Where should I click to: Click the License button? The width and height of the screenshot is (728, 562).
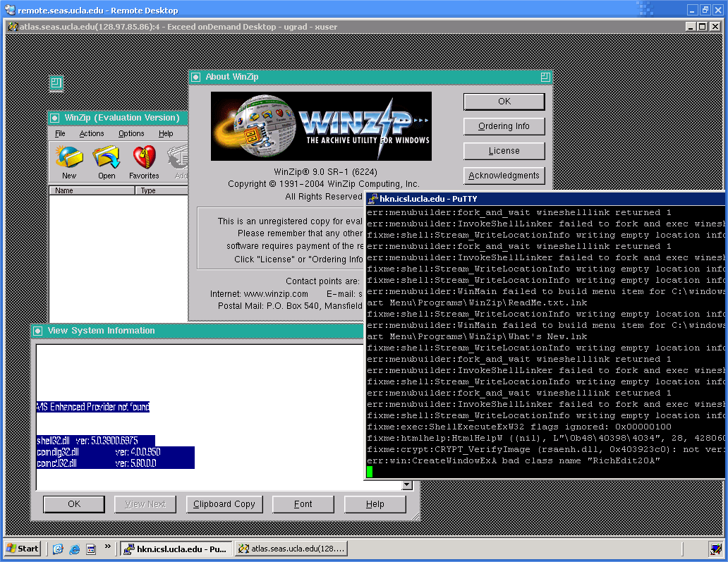[504, 151]
